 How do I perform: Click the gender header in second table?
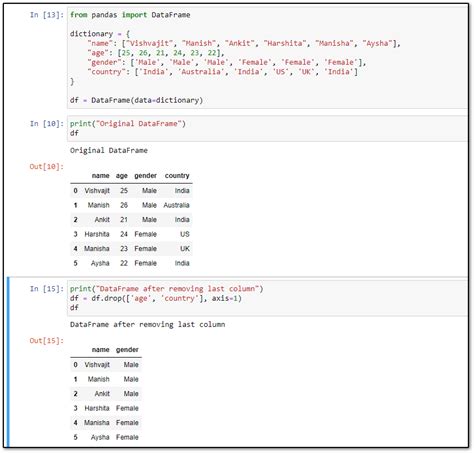click(x=127, y=350)
